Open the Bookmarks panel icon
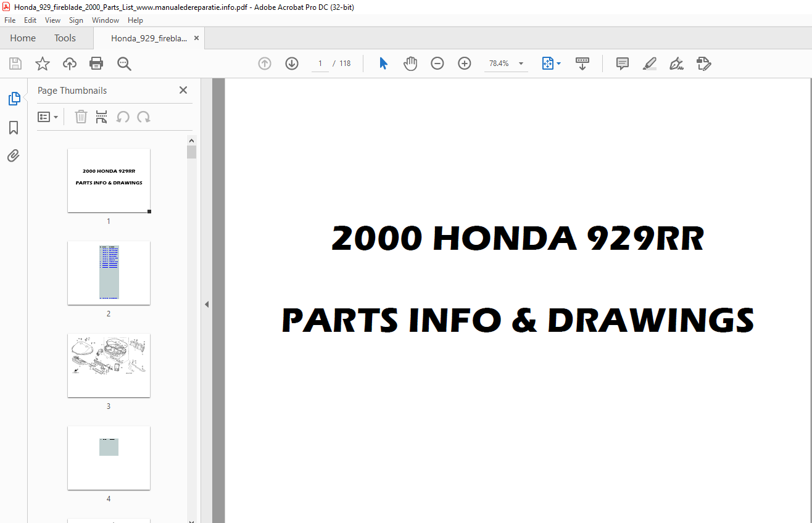This screenshot has width=812, height=523. pos(14,127)
